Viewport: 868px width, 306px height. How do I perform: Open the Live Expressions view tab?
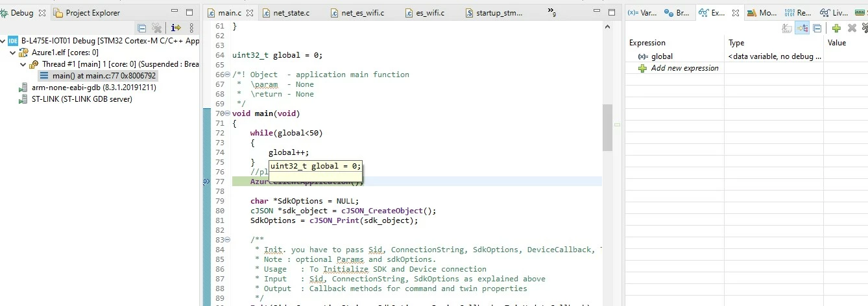834,12
